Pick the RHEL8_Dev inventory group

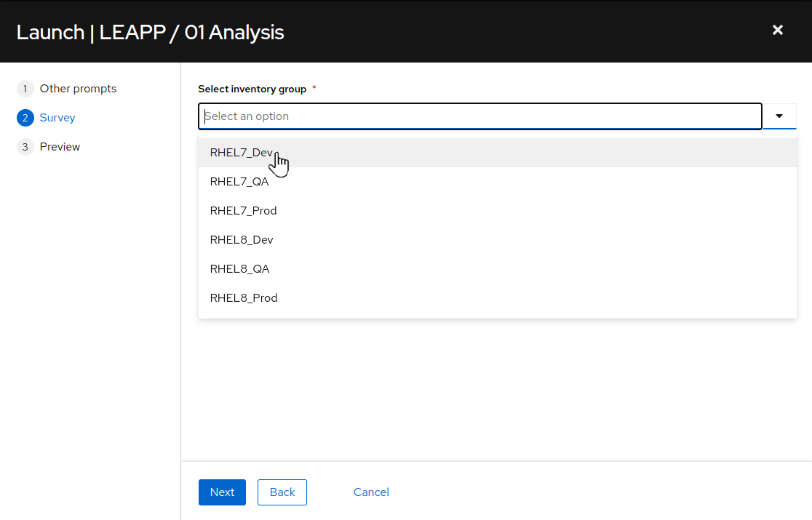coord(497,239)
